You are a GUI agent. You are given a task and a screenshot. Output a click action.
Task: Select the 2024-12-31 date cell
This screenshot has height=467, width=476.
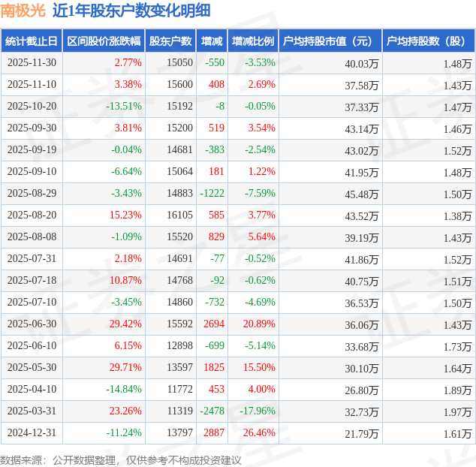pyautogui.click(x=32, y=433)
